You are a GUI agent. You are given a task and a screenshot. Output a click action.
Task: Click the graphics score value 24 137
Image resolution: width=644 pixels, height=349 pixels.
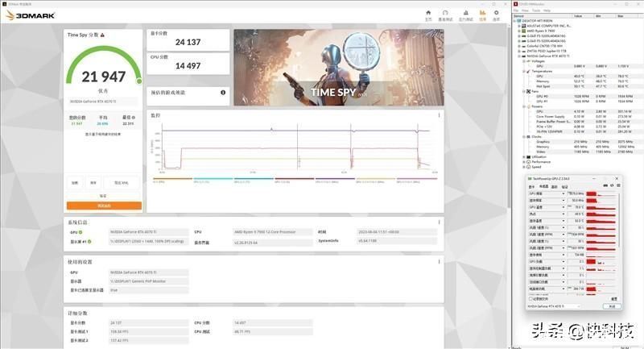[x=188, y=43]
